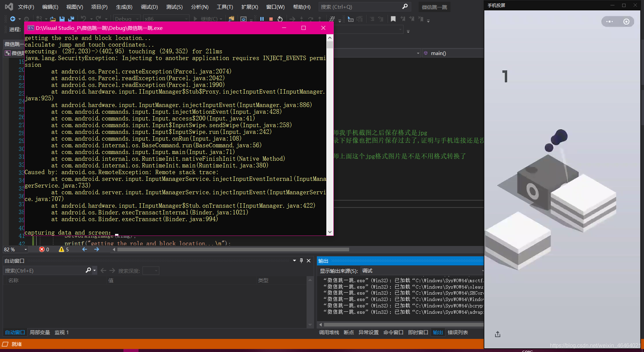The width and height of the screenshot is (644, 352).
Task: Pin the Autos window with pushpin icon
Action: tap(301, 261)
